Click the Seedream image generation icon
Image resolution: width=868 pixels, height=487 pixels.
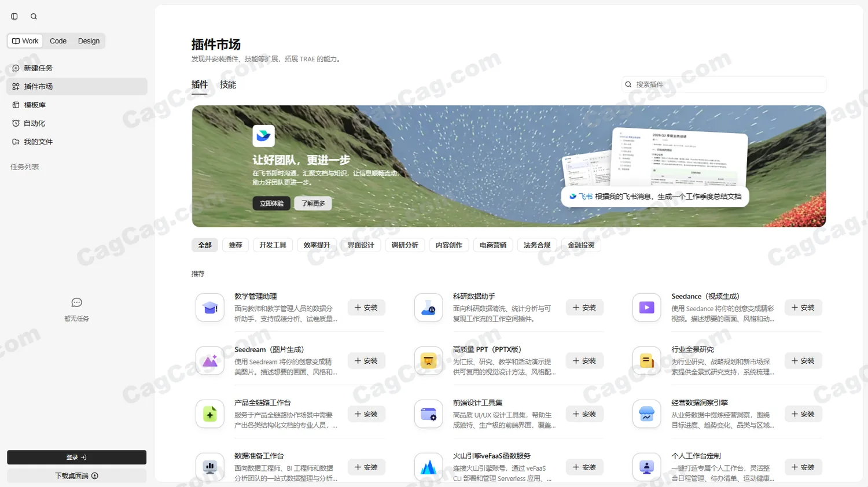pyautogui.click(x=210, y=361)
